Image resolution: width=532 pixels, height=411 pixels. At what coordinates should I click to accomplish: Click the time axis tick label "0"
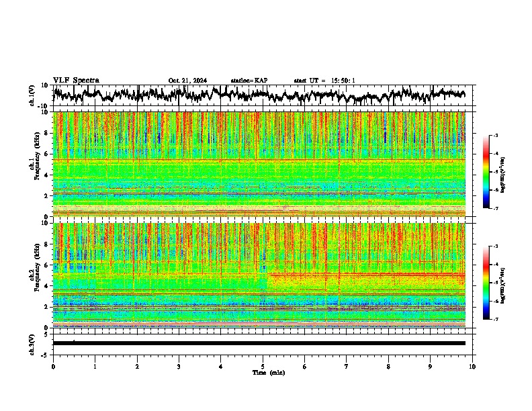[53, 367]
